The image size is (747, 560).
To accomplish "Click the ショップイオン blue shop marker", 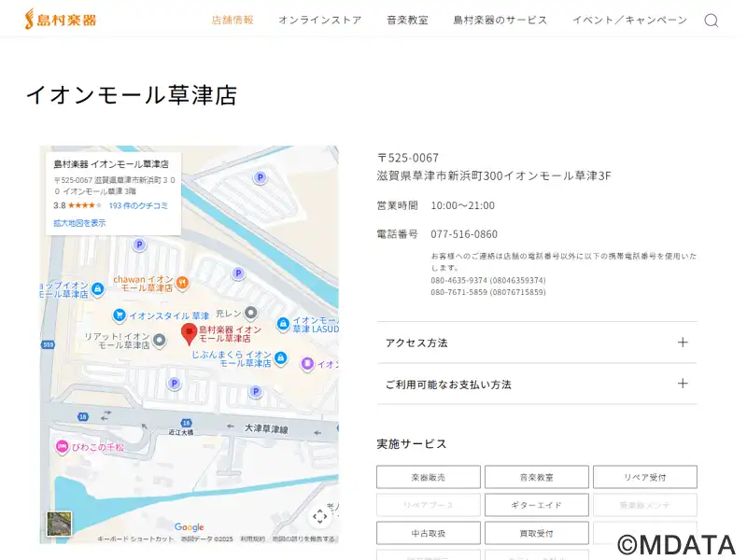I will pyautogui.click(x=98, y=289).
